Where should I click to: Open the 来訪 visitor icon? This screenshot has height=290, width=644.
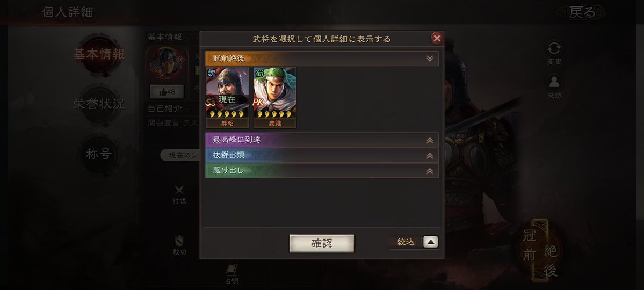click(554, 82)
